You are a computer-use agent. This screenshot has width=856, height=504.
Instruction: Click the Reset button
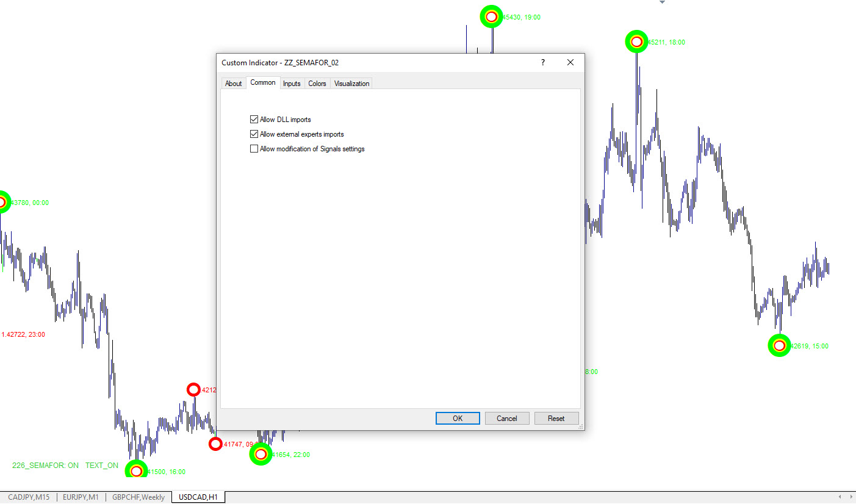tap(556, 418)
